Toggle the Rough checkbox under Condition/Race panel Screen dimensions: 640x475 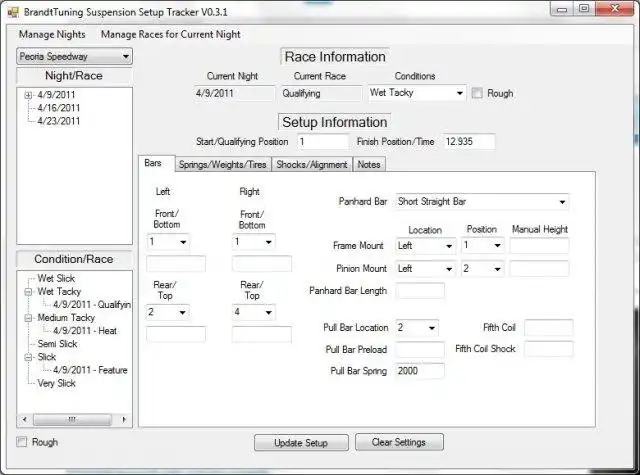22,442
